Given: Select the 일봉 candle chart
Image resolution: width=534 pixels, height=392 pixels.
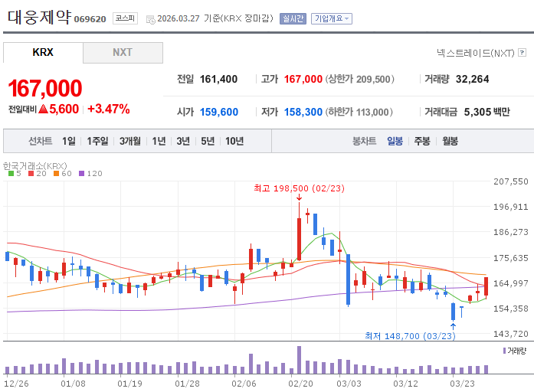Looking at the screenshot, I should (x=395, y=141).
